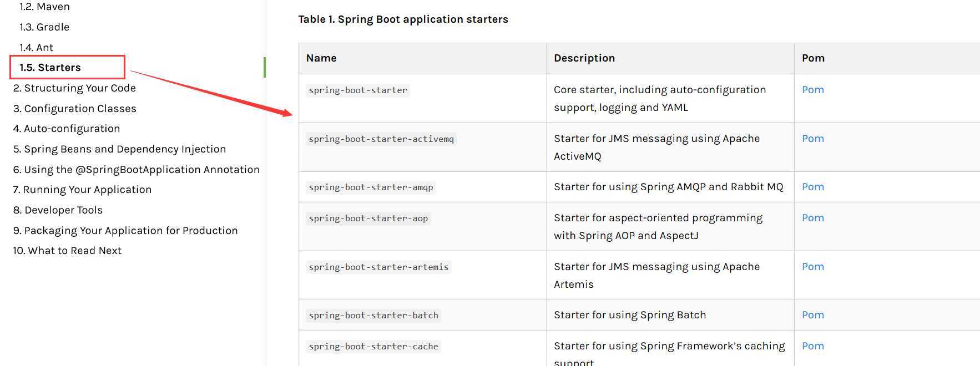Go to 1.3. Gradle in sidebar
This screenshot has height=366, width=980.
[x=44, y=27]
